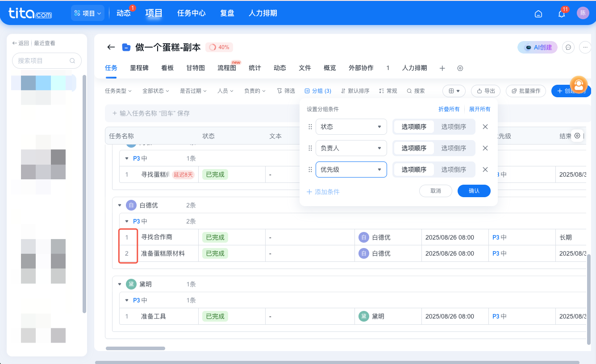Click the feedback bubble icon near AI创建

click(x=568, y=47)
